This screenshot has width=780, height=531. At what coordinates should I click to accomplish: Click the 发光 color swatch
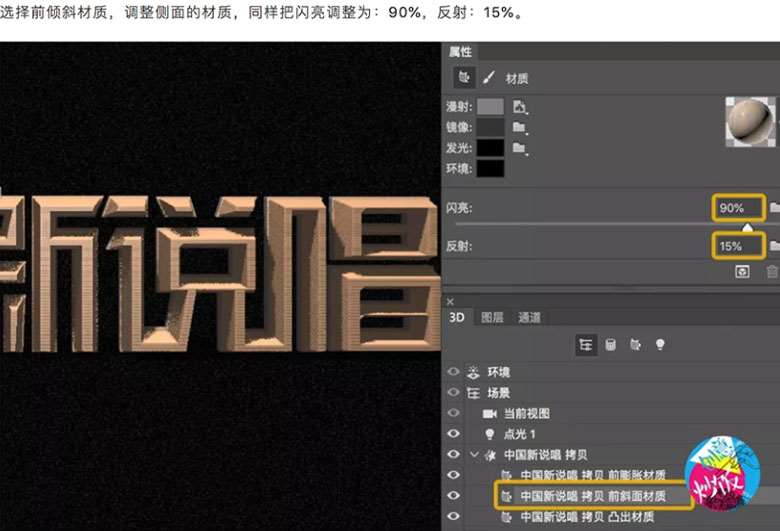pos(490,148)
